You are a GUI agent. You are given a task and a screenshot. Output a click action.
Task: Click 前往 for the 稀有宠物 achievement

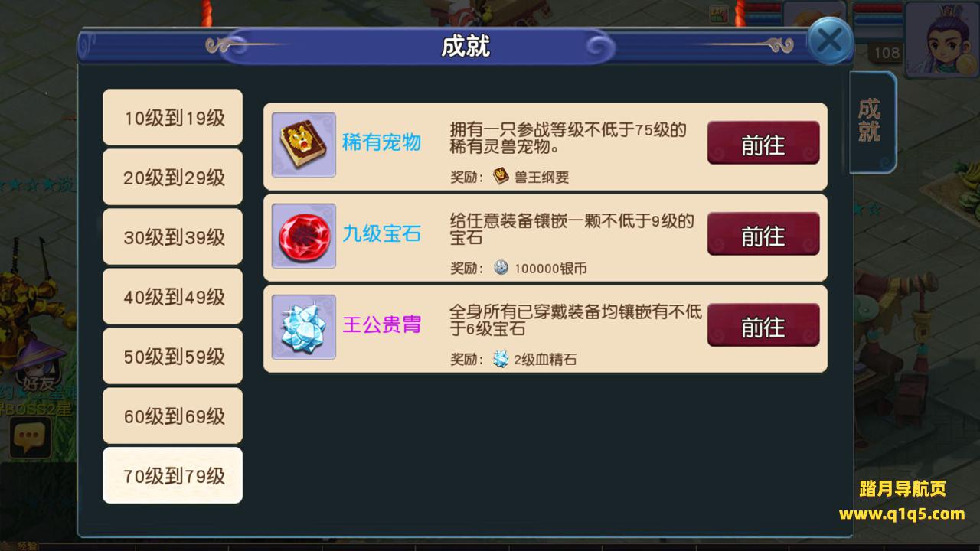pyautogui.click(x=763, y=143)
